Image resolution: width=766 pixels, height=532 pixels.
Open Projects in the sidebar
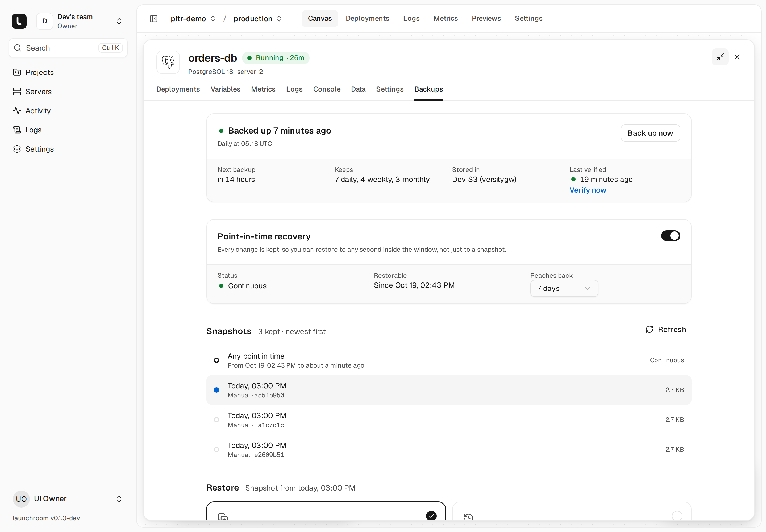coord(68,72)
